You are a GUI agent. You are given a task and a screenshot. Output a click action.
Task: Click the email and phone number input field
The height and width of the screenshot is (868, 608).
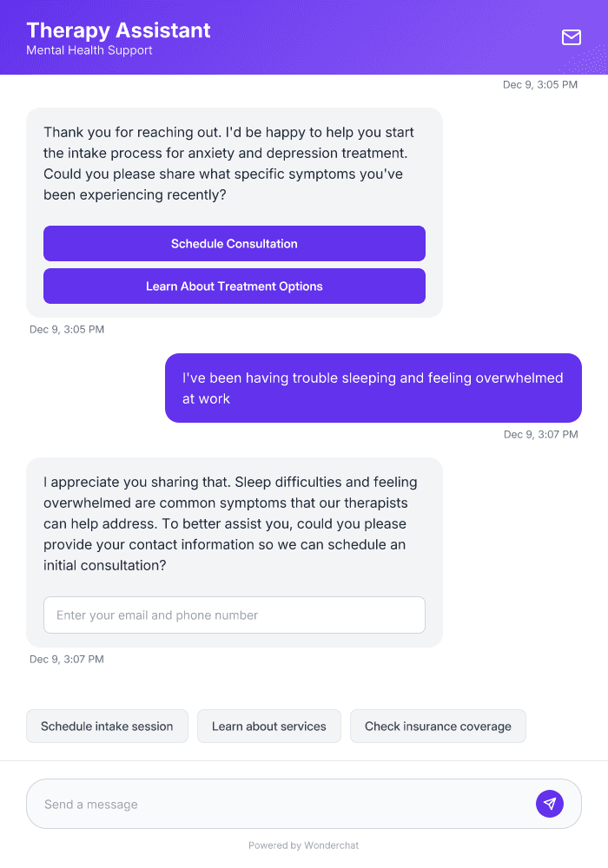pyautogui.click(x=234, y=615)
